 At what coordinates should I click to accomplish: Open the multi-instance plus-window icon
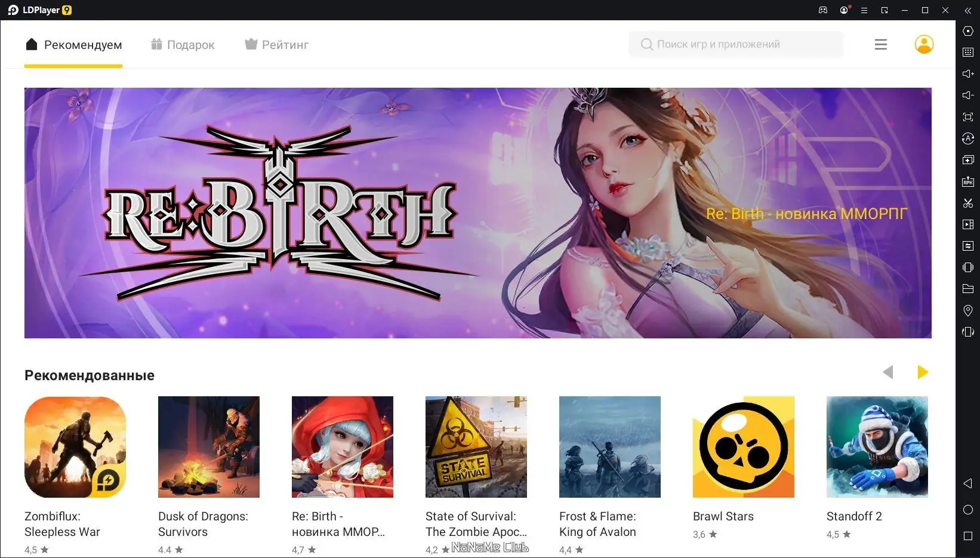pos(968,160)
